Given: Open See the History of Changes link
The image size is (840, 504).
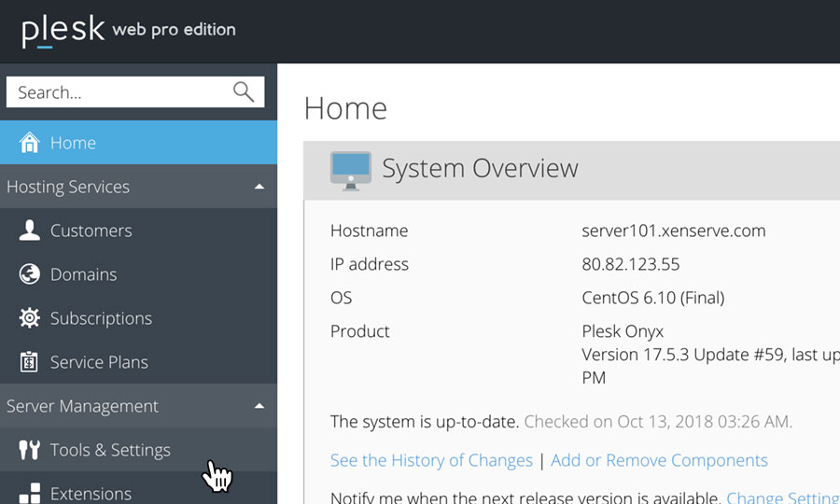Looking at the screenshot, I should pos(431,460).
